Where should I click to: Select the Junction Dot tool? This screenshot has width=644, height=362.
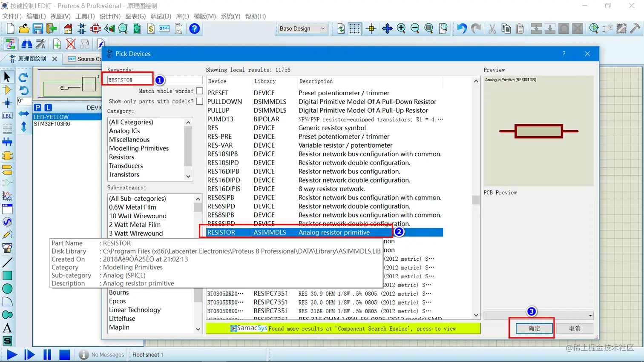[x=7, y=103]
